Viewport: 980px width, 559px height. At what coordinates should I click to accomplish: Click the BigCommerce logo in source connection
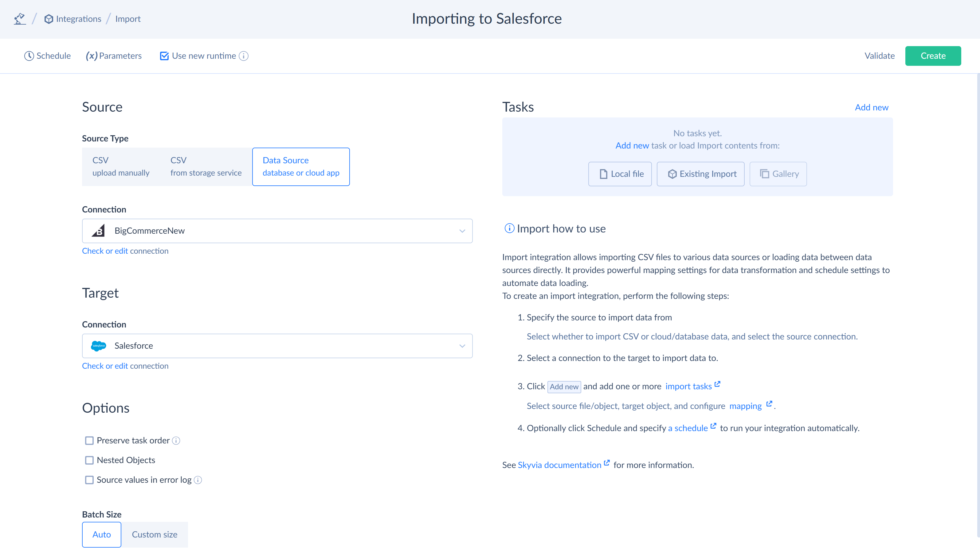[98, 231]
